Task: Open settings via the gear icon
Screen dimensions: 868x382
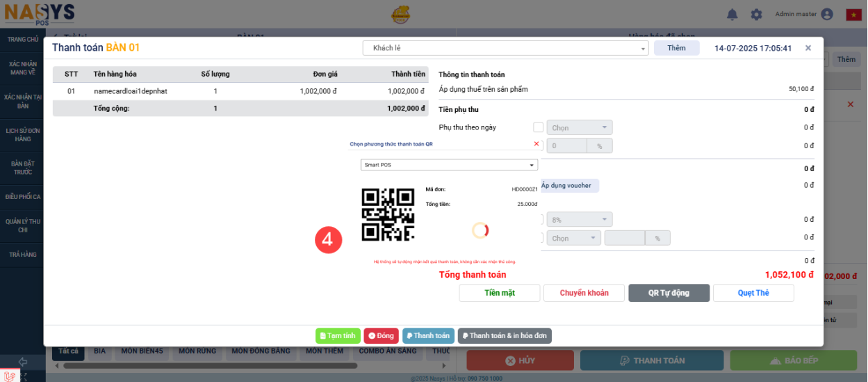Action: pyautogui.click(x=756, y=15)
